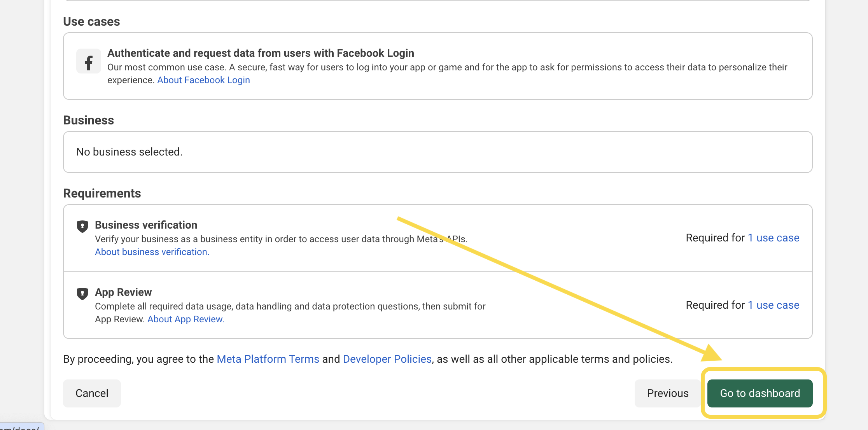
Task: Open the Meta Platform Terms link
Action: pyautogui.click(x=268, y=359)
